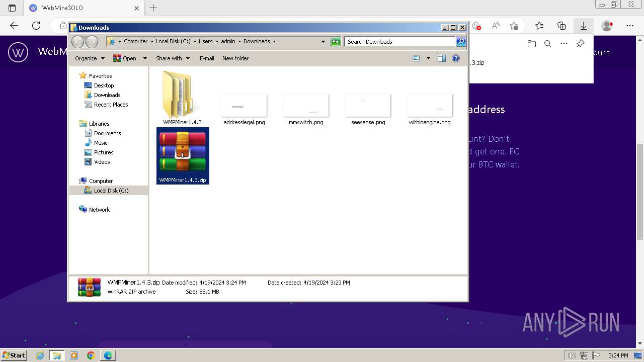Select mmswitch.png thumbnail

click(306, 105)
